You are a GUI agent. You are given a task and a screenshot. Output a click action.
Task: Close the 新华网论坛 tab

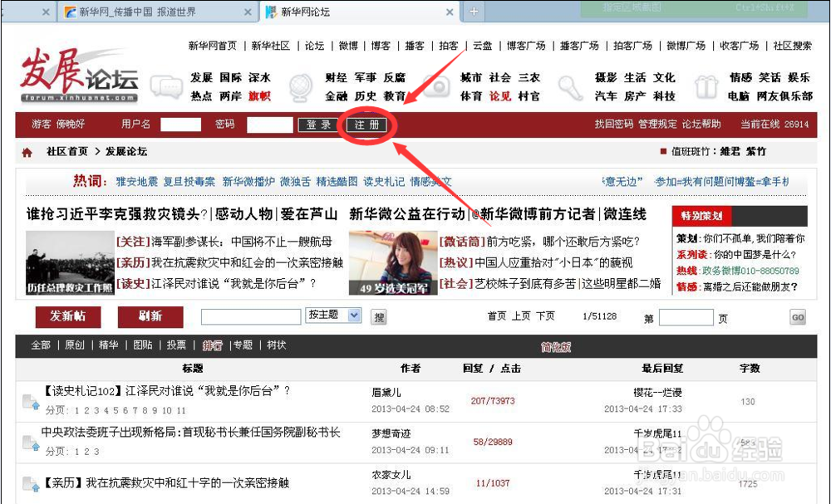click(450, 12)
